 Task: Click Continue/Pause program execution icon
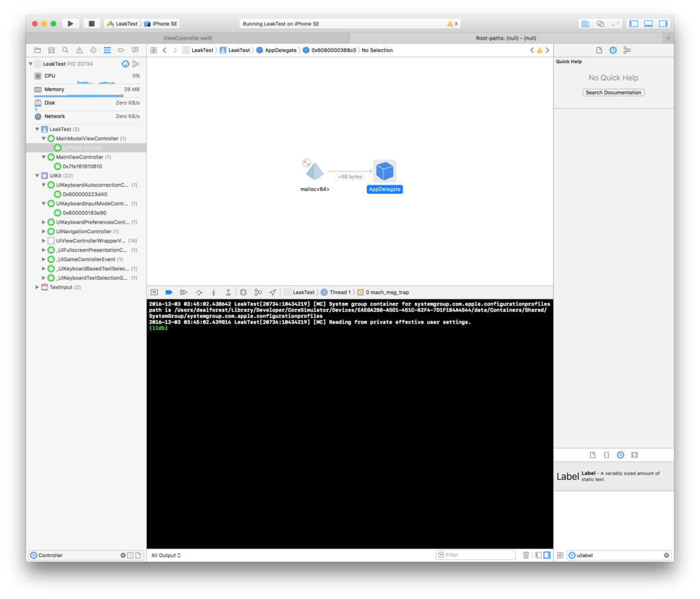click(x=183, y=292)
